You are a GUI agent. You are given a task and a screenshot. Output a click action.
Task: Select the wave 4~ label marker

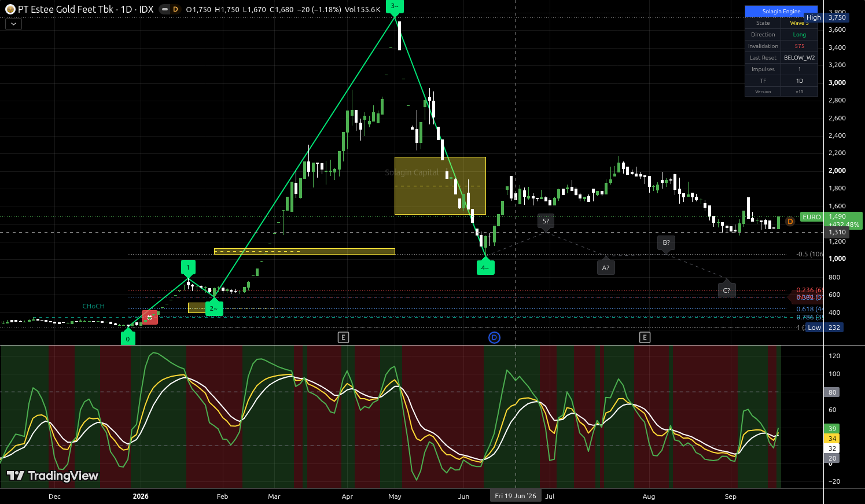click(485, 267)
